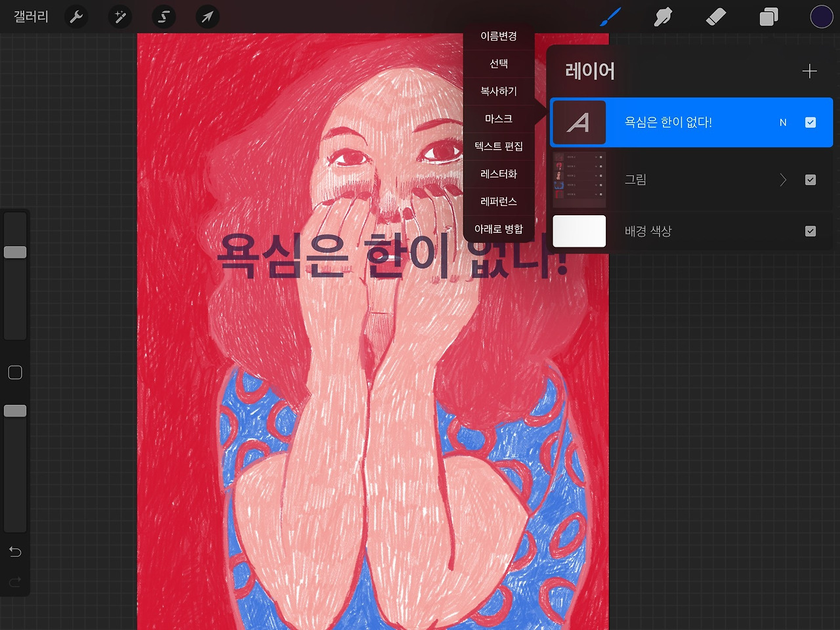Hide the 배경 색상 background layer
The height and width of the screenshot is (630, 840).
tap(810, 231)
